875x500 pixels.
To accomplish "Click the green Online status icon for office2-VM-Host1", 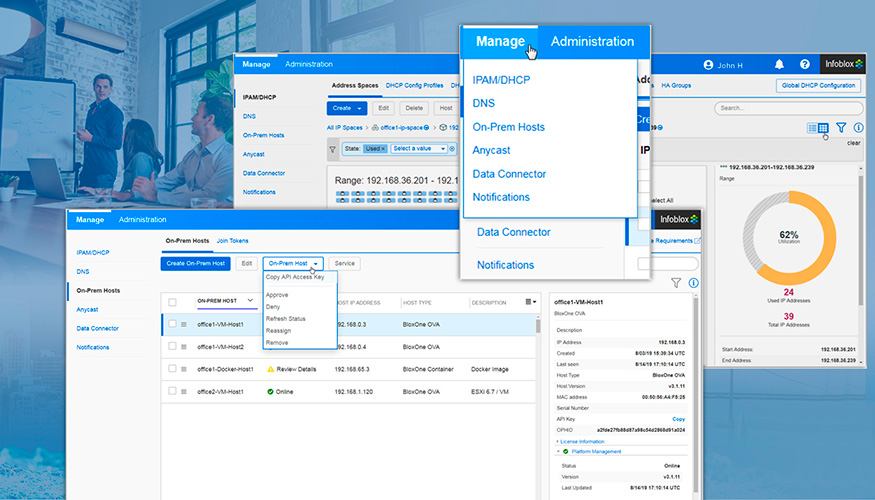I will (x=270, y=391).
